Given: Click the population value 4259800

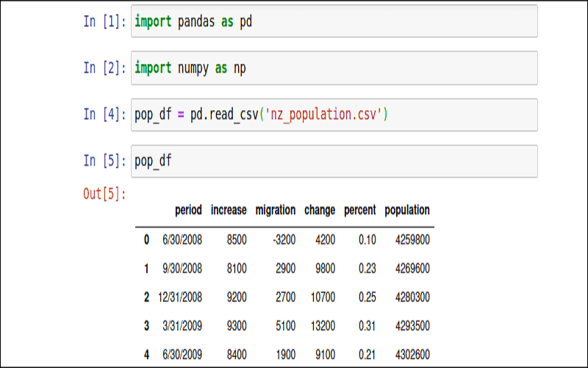Looking at the screenshot, I should tap(412, 240).
